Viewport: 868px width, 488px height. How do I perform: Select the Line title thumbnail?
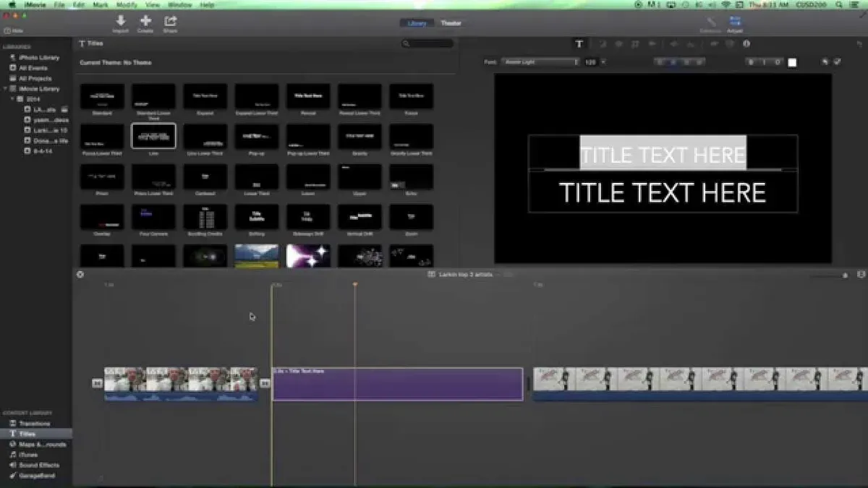tap(153, 136)
